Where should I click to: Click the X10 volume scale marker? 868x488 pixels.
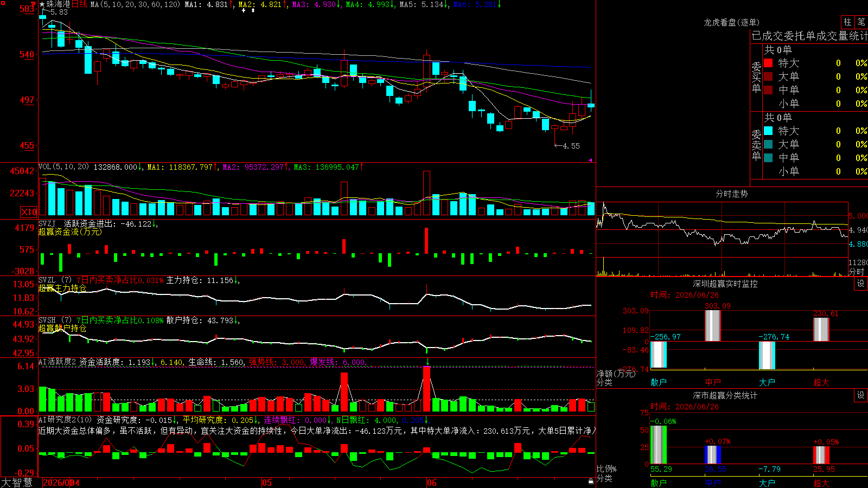coord(29,212)
